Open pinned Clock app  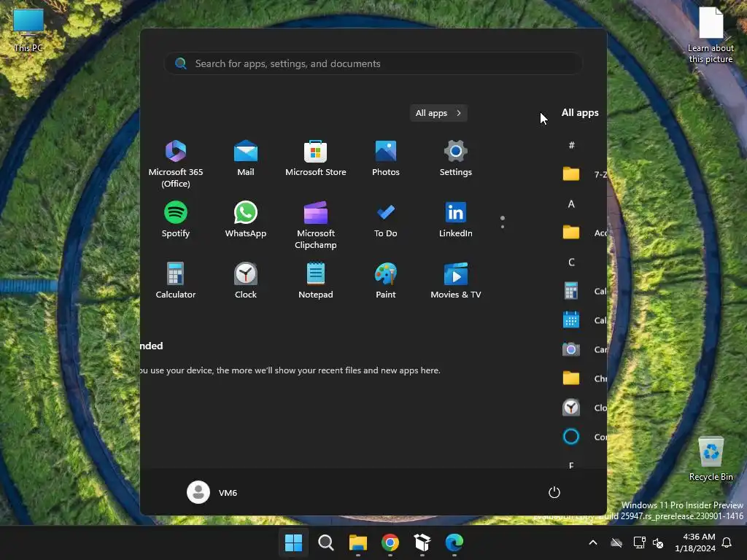click(x=245, y=281)
